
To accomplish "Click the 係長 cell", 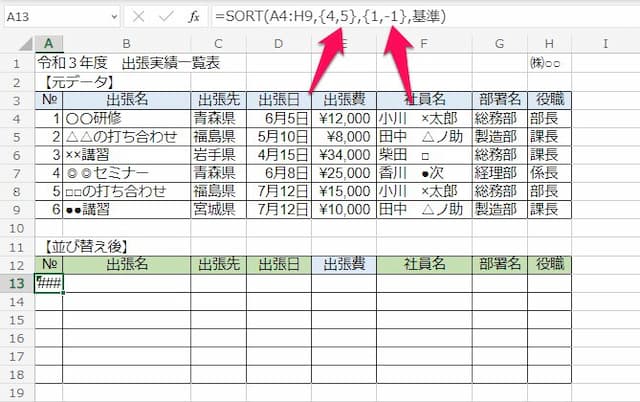I will tap(549, 173).
